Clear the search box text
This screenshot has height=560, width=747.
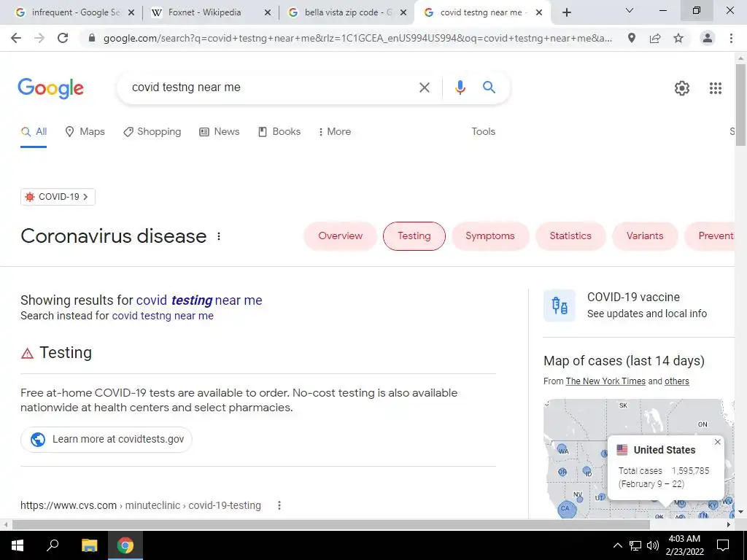425,87
